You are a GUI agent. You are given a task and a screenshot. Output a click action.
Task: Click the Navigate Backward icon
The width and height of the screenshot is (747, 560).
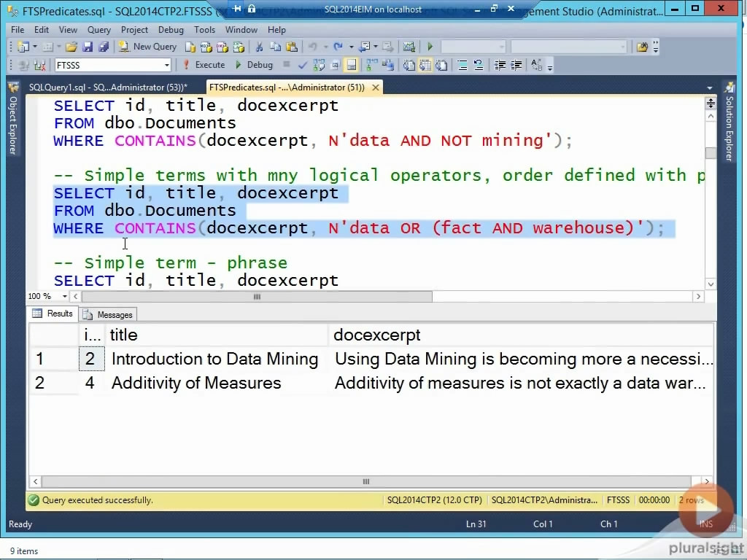365,47
